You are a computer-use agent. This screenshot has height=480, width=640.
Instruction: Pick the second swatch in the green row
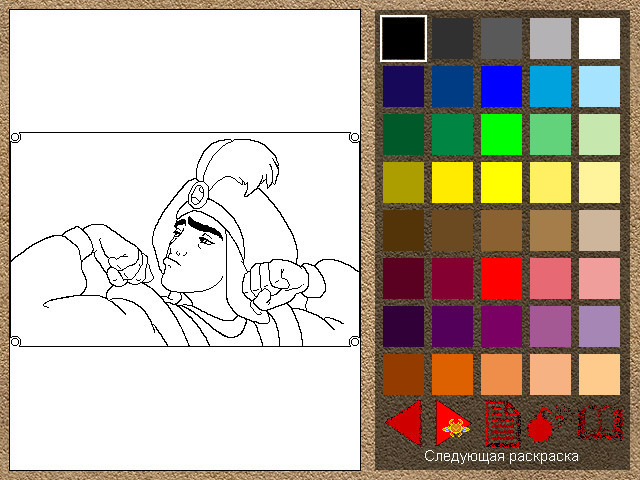click(452, 134)
